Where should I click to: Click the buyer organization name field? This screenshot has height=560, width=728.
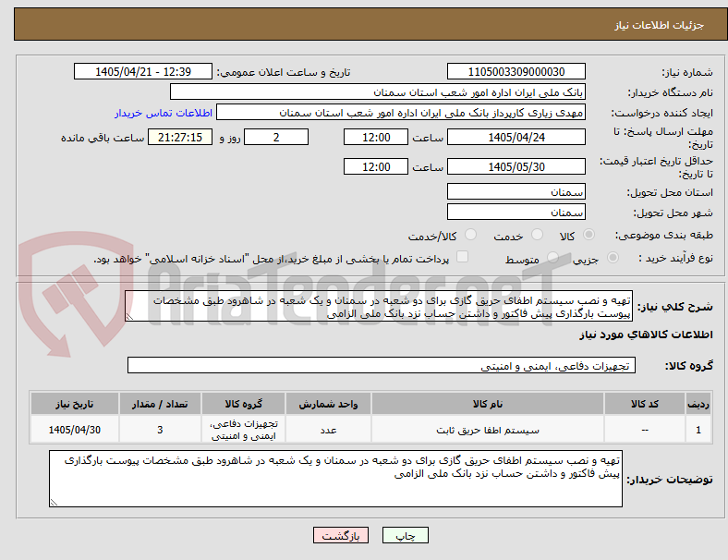point(378,91)
